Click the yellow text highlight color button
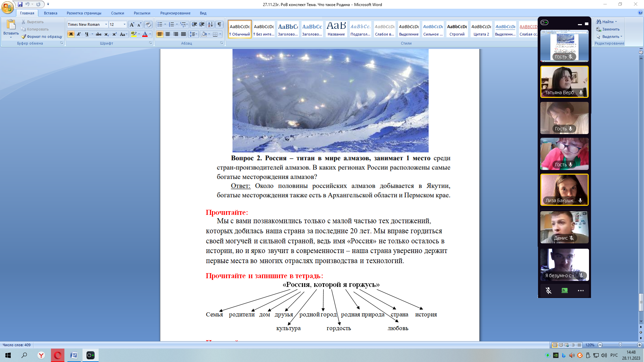This screenshot has width=644, height=362. [134, 34]
